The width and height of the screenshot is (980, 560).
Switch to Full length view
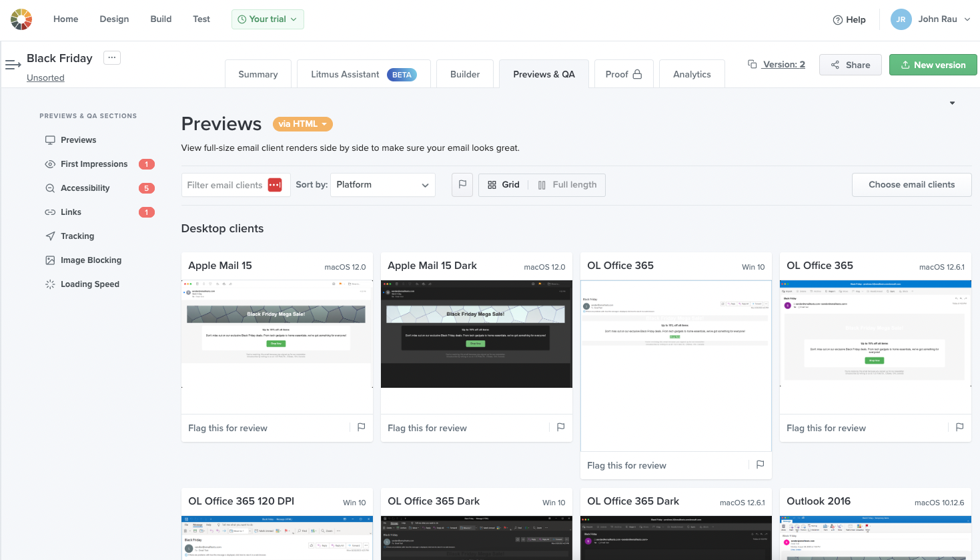pyautogui.click(x=567, y=185)
